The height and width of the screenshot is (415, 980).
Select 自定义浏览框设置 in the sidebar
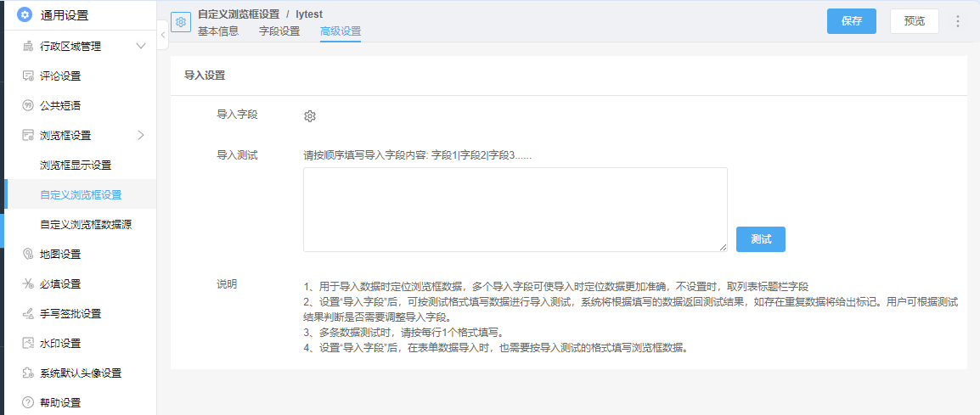[x=81, y=195]
